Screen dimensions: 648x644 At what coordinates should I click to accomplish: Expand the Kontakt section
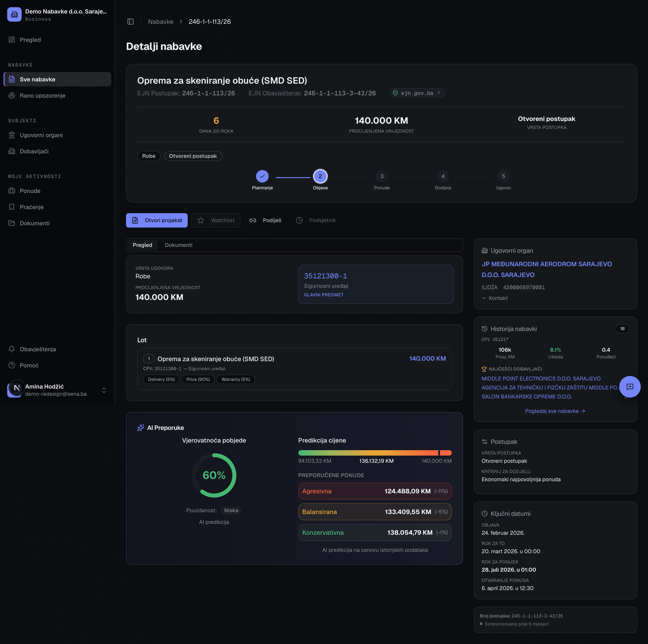(x=495, y=298)
